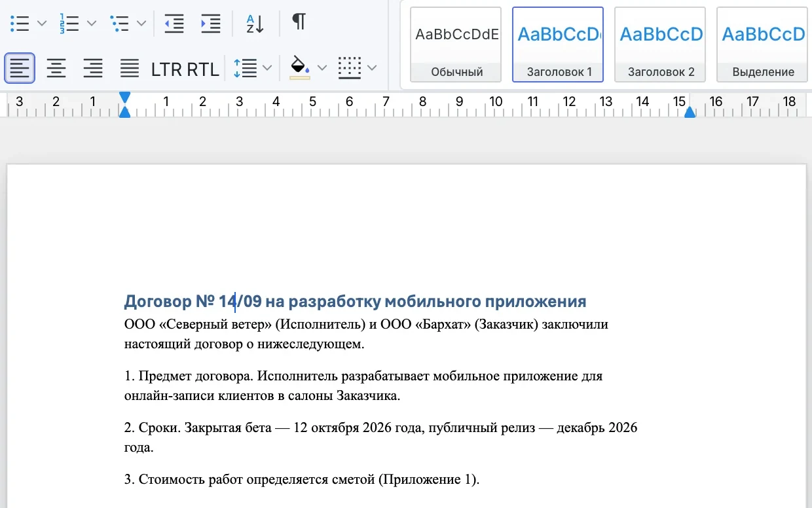Apply the Заголовок 1 style
812x508 pixels.
coord(559,45)
